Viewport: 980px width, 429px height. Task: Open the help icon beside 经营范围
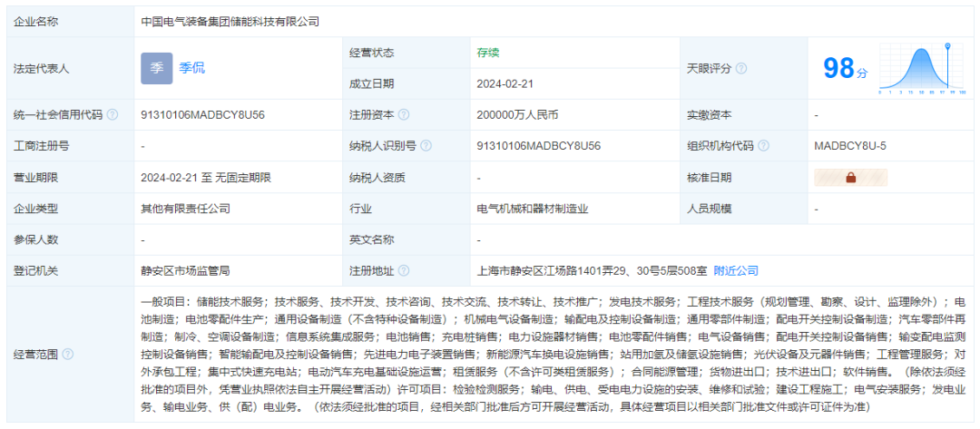coord(67,354)
